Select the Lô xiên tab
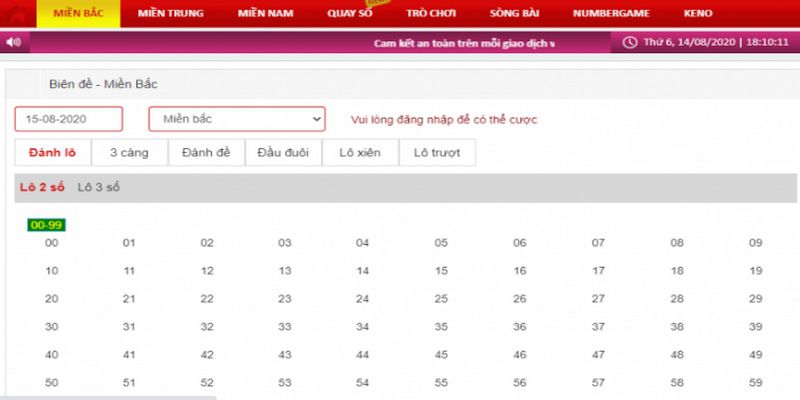Viewport: 800px width, 400px height. point(360,153)
